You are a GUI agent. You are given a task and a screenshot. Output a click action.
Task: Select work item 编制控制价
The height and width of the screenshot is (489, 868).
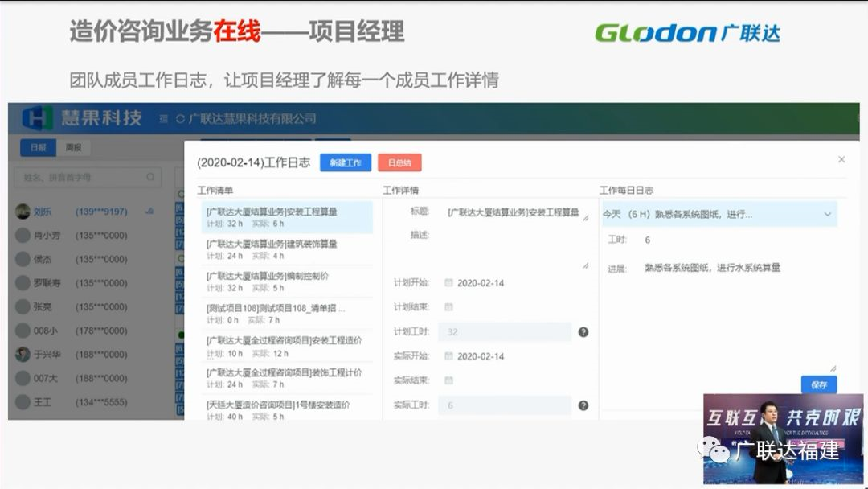(x=287, y=281)
